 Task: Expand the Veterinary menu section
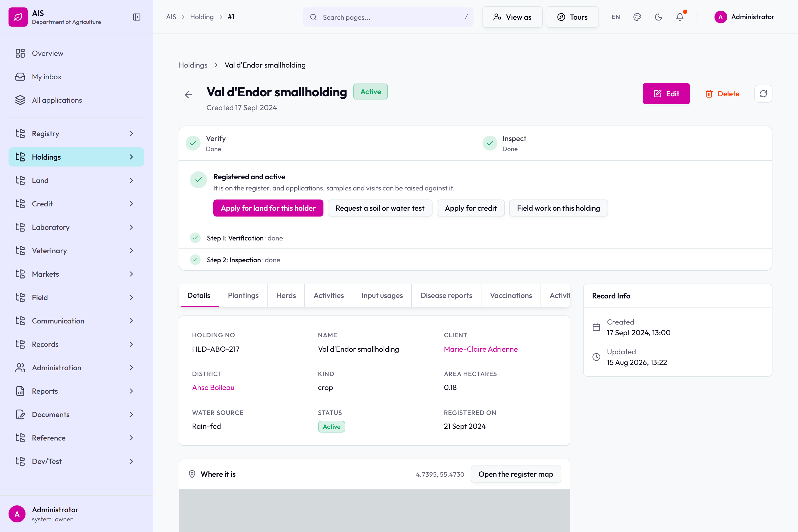pos(76,251)
